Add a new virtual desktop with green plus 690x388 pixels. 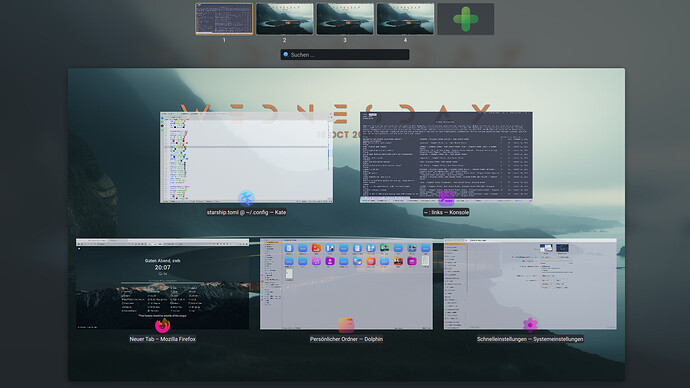tap(466, 19)
